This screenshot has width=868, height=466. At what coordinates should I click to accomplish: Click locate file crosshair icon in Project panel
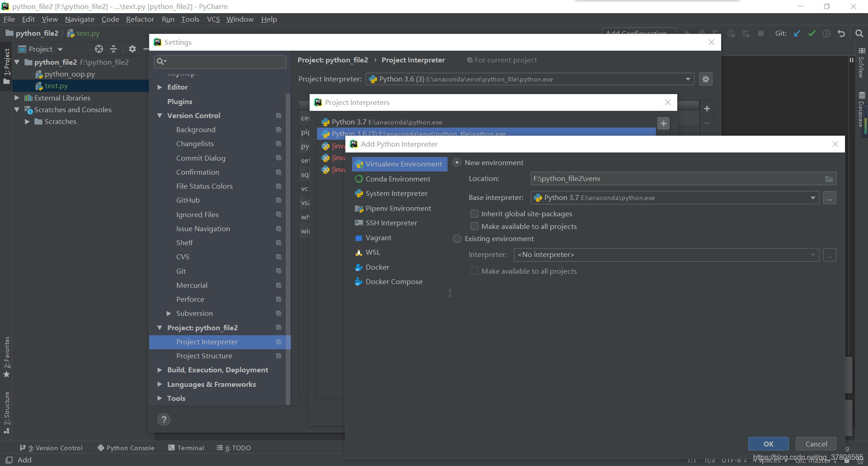click(x=99, y=49)
